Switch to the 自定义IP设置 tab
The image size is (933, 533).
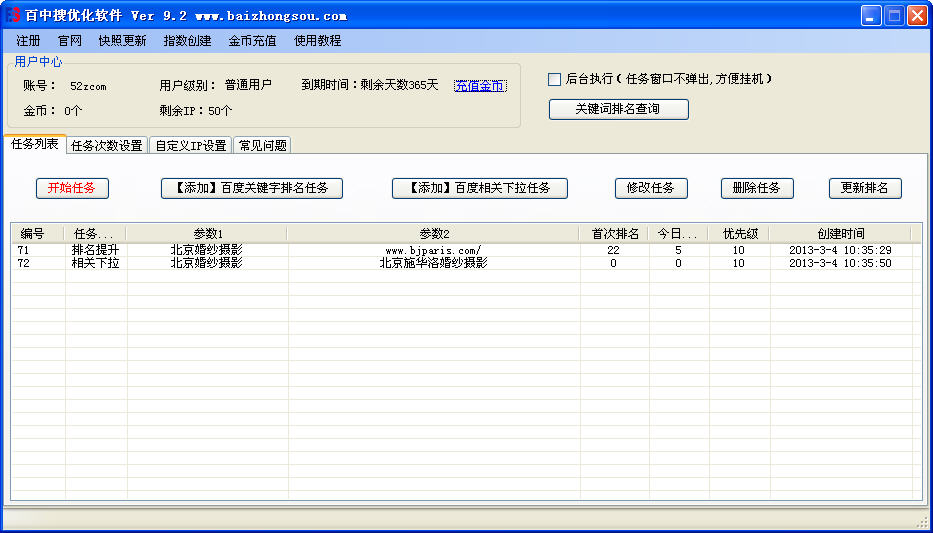coord(190,146)
